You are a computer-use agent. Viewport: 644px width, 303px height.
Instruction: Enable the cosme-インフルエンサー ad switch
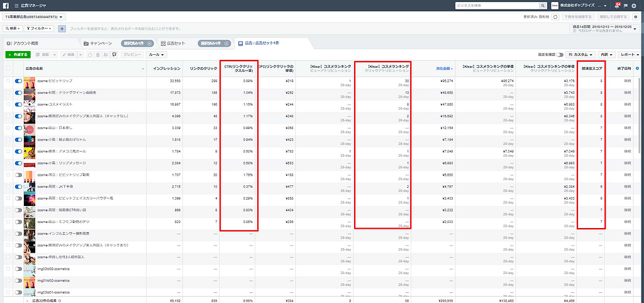coord(18,234)
